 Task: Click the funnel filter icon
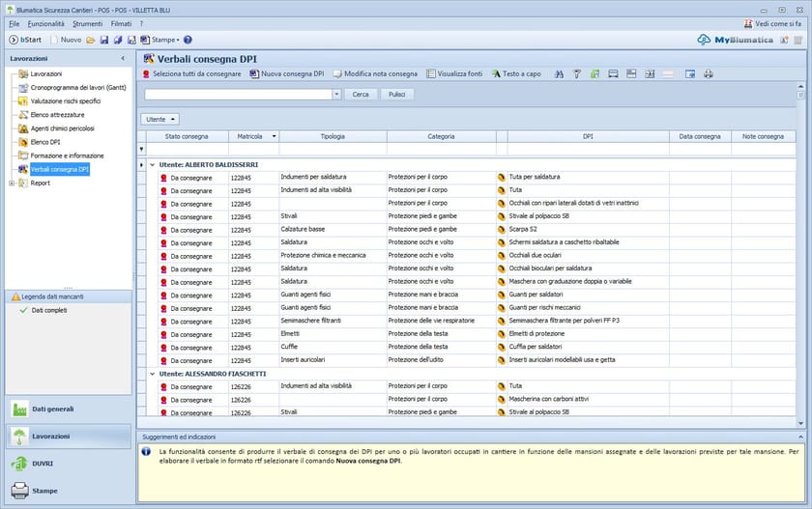pyautogui.click(x=577, y=73)
